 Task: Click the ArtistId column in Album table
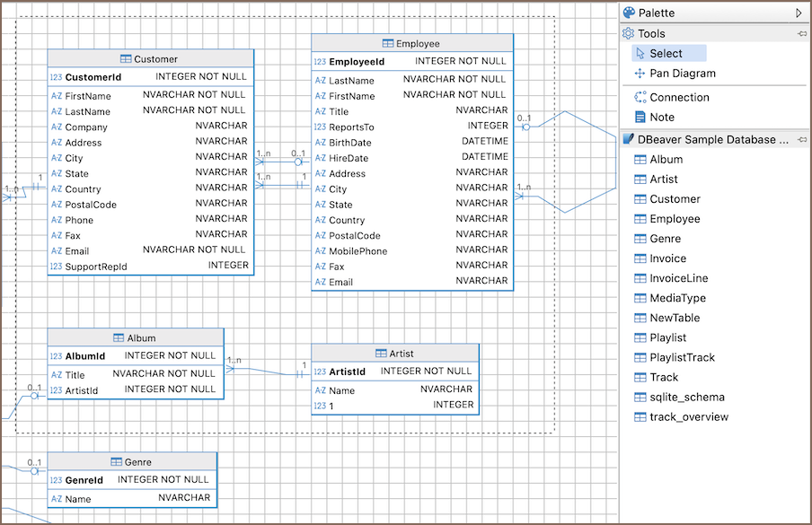pos(82,390)
